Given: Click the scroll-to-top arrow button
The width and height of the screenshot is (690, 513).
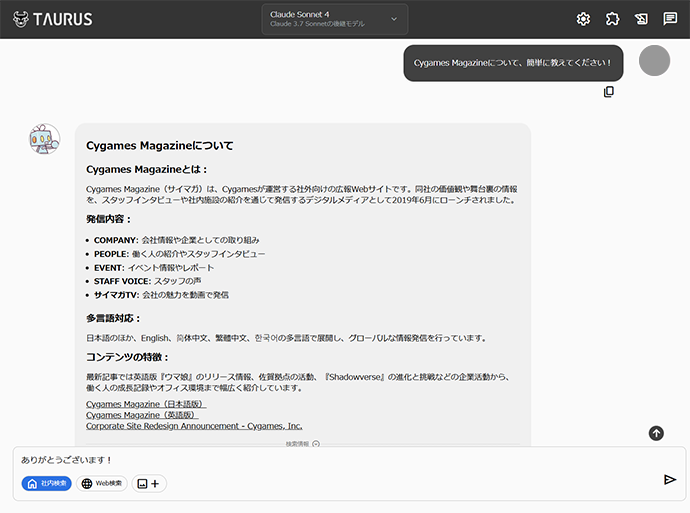Looking at the screenshot, I should [x=656, y=433].
